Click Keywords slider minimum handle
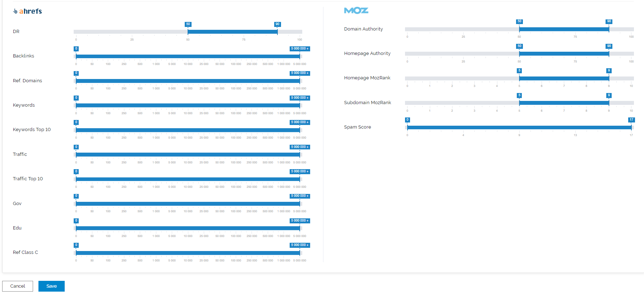 (76, 105)
